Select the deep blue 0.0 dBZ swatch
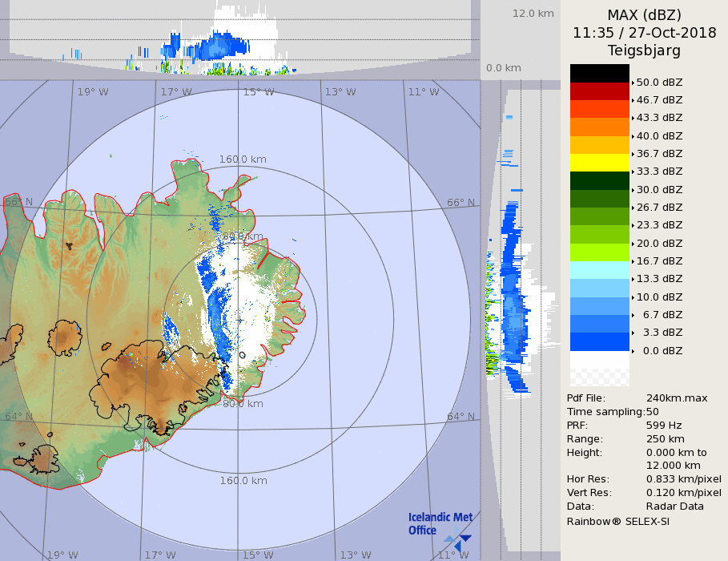The image size is (728, 561). coord(599,341)
